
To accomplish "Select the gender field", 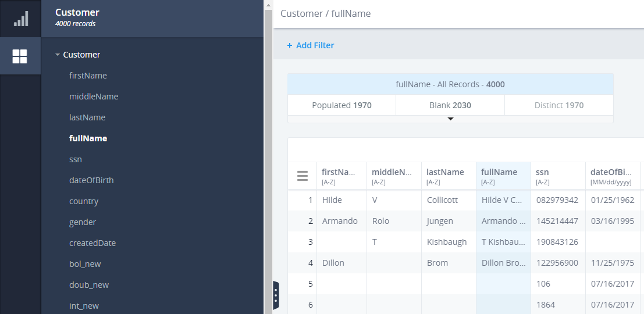I will [x=83, y=222].
